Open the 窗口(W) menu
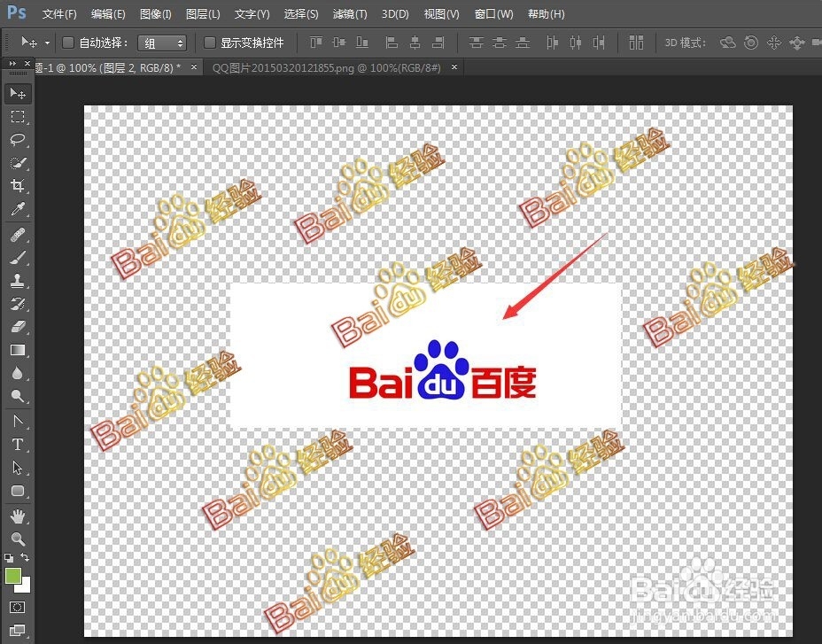This screenshot has height=644, width=822. [493, 14]
